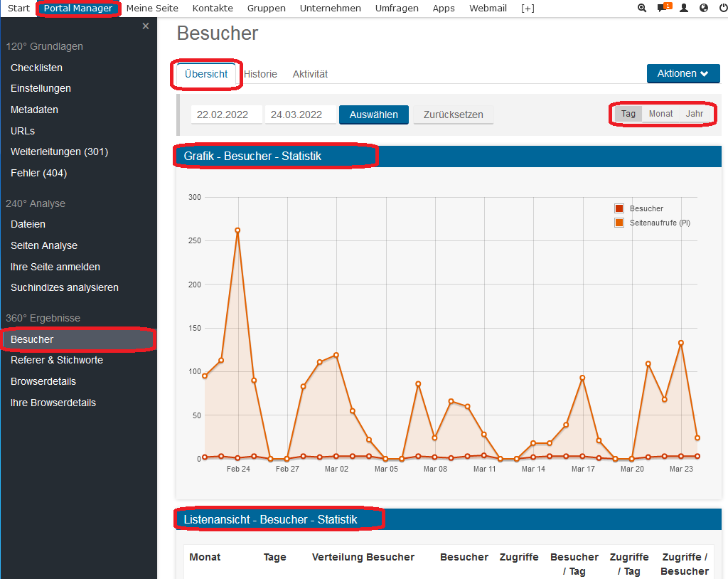728x579 pixels.
Task: Click the peak data point above Feb 24
Action: (237, 230)
